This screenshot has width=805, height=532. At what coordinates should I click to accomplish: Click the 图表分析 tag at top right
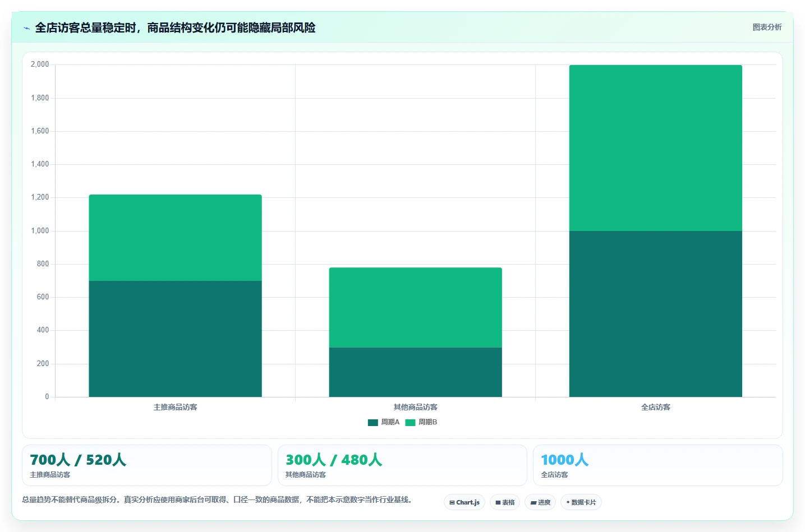767,27
